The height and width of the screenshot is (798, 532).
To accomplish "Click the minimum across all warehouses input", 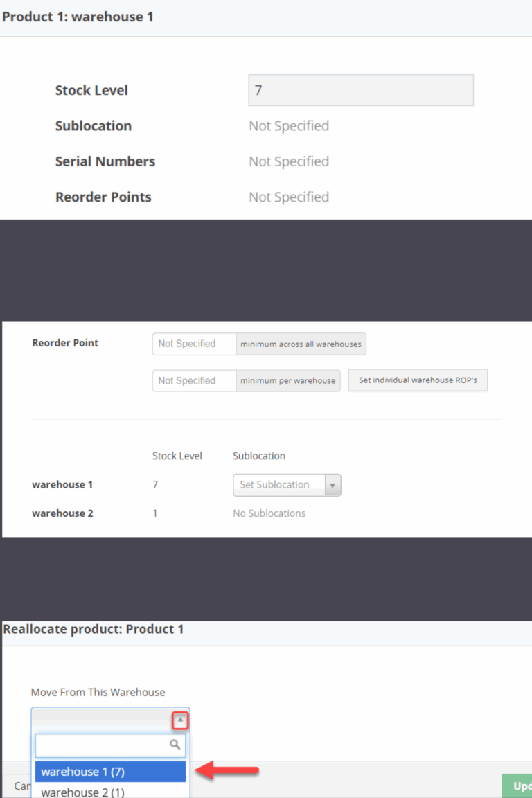I will [193, 344].
